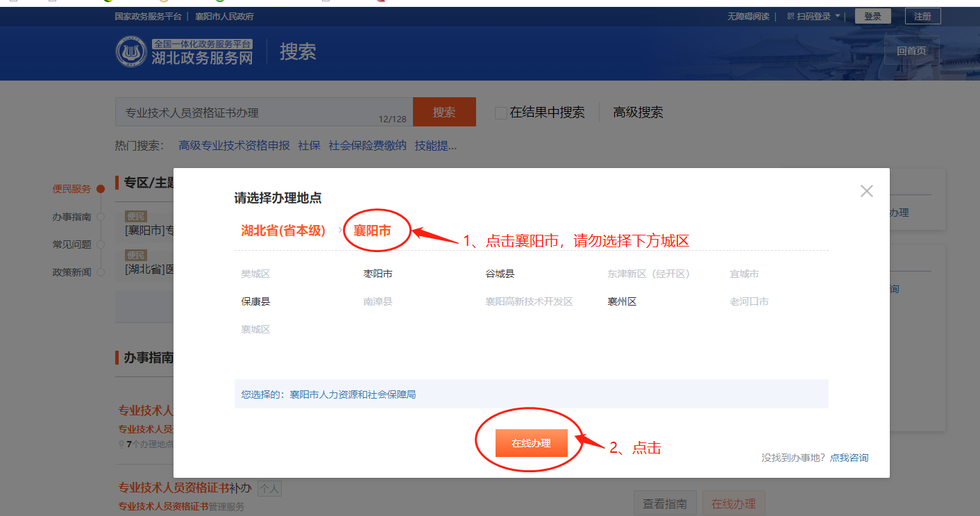
Task: Select 便民服务 in the side navigation
Action: pyautogui.click(x=71, y=189)
